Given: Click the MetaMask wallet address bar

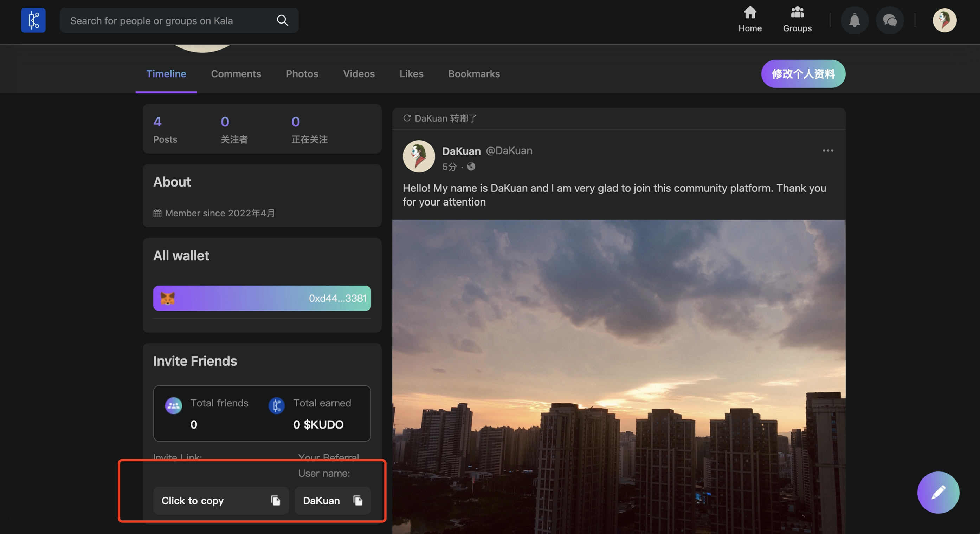Looking at the screenshot, I should click(262, 298).
